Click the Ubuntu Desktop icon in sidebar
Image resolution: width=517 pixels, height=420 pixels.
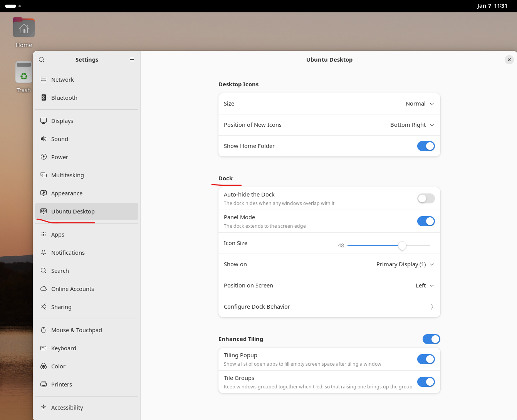pos(44,211)
